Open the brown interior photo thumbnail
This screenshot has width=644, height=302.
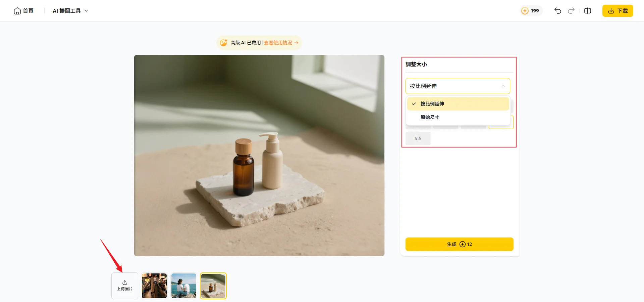click(154, 286)
